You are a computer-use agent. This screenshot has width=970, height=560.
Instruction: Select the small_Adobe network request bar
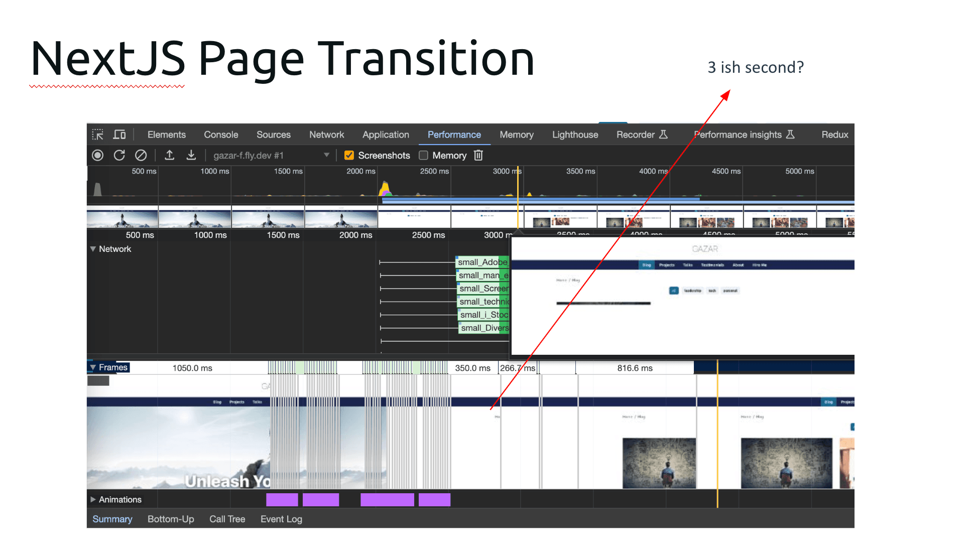pyautogui.click(x=482, y=262)
